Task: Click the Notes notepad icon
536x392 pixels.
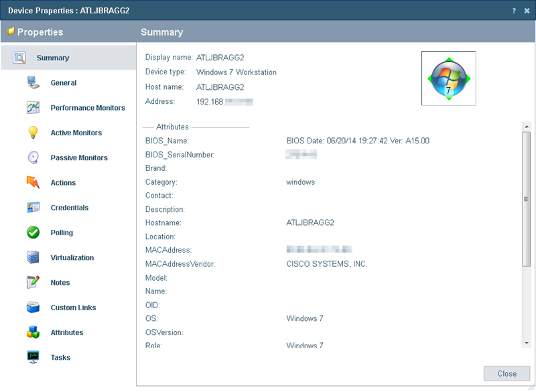Action: pos(33,283)
